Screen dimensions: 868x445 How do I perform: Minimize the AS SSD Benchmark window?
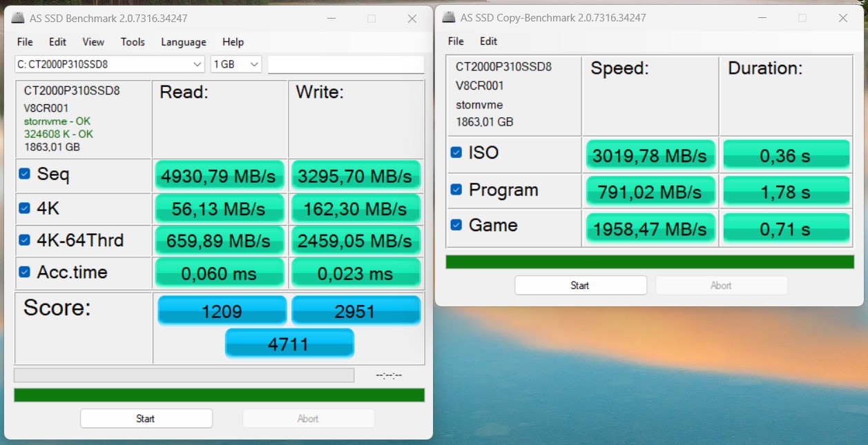[x=331, y=19]
